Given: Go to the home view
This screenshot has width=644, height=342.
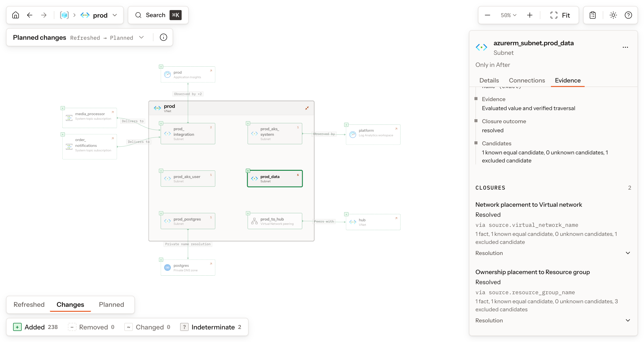Looking at the screenshot, I should 16,15.
